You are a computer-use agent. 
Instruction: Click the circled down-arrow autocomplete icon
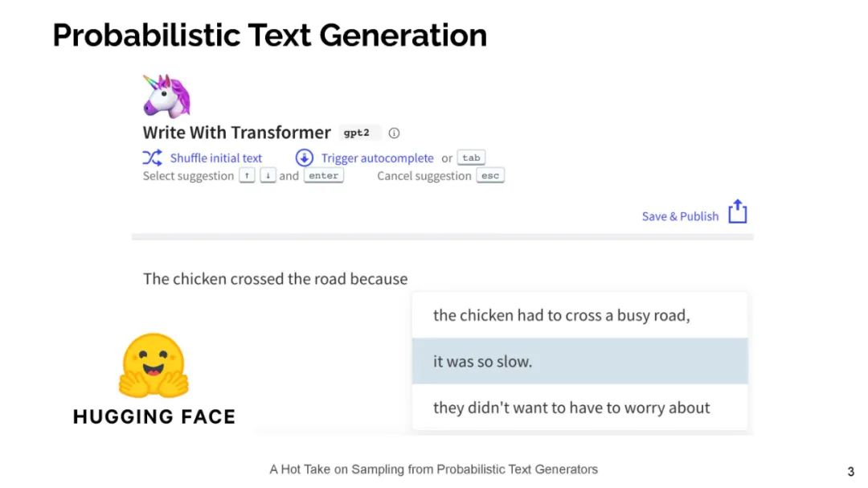[x=304, y=158]
